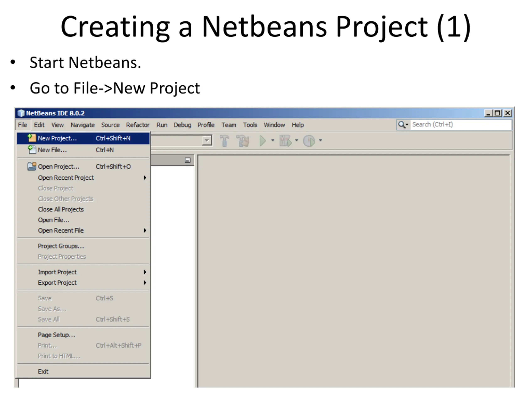Open the Source menu

(110, 125)
